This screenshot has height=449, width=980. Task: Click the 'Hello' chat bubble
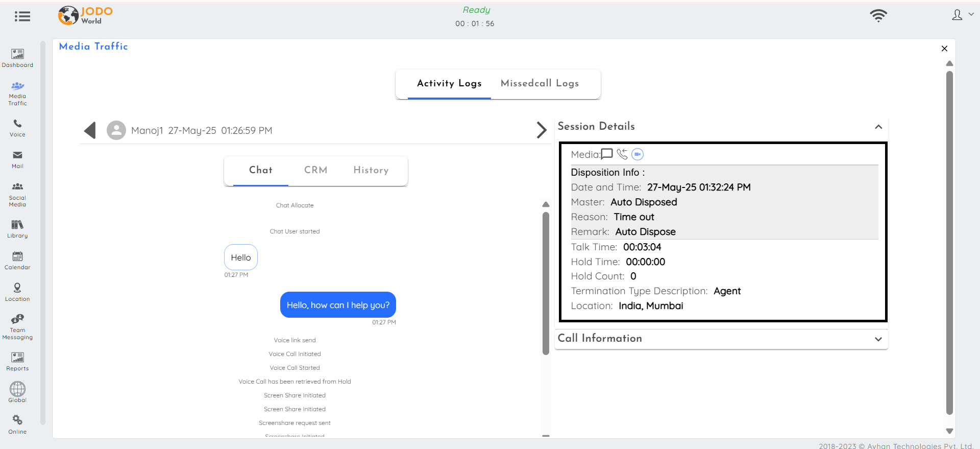pyautogui.click(x=241, y=257)
